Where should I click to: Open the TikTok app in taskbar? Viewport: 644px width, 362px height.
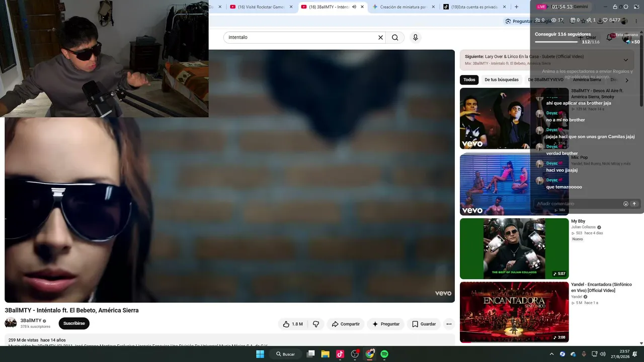click(x=340, y=354)
